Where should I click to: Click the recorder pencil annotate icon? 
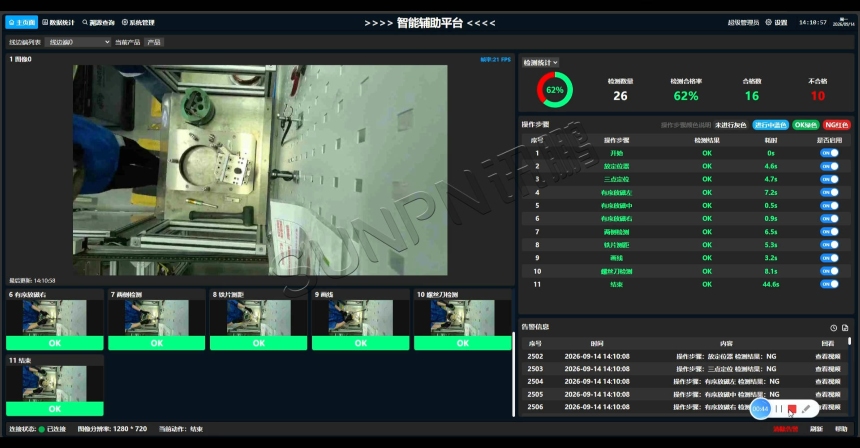click(x=806, y=409)
